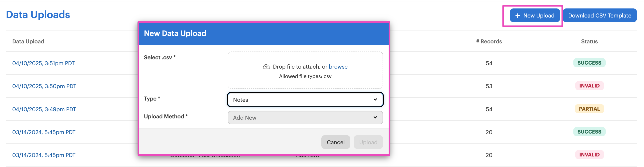Click the browse link to choose file
Screen dimensions: 644x167
click(x=338, y=67)
